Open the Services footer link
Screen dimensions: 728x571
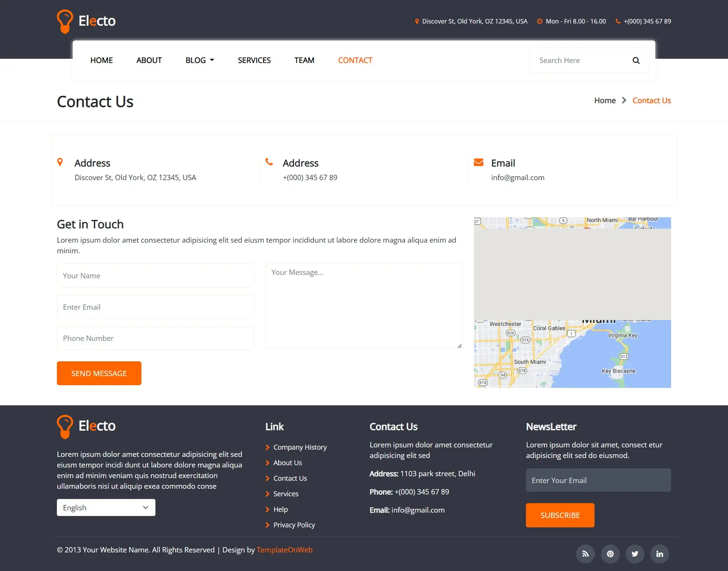[x=286, y=494]
